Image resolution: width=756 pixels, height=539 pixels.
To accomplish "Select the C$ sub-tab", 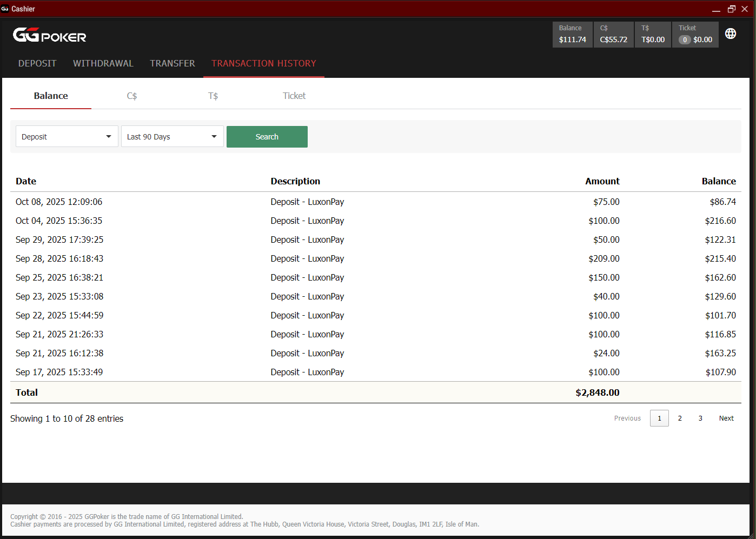I will 132,96.
